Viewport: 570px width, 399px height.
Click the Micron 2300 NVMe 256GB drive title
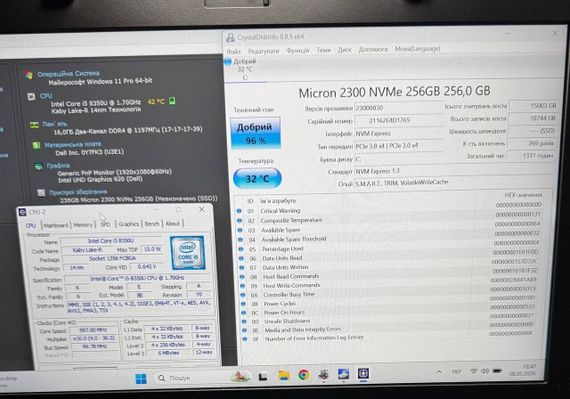[394, 92]
